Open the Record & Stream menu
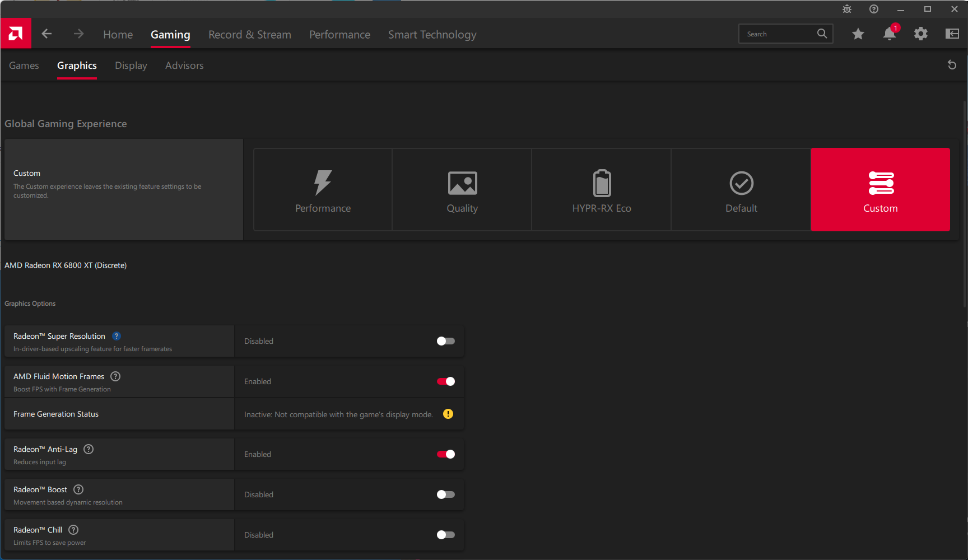The width and height of the screenshot is (968, 560). click(249, 35)
